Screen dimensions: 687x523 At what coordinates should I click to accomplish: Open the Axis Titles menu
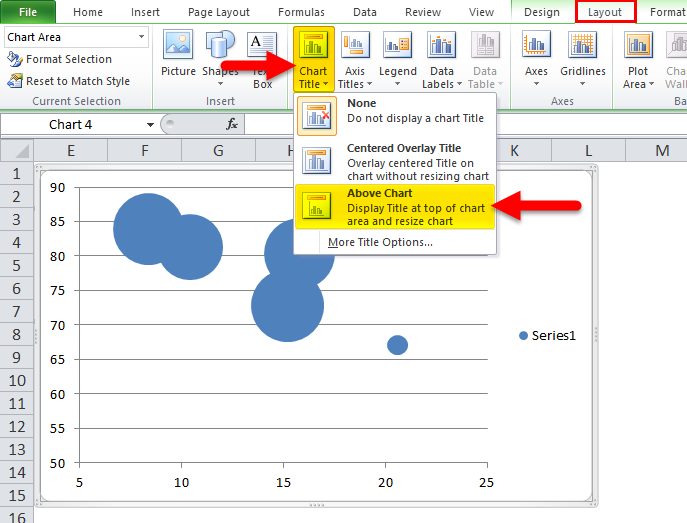click(x=354, y=58)
